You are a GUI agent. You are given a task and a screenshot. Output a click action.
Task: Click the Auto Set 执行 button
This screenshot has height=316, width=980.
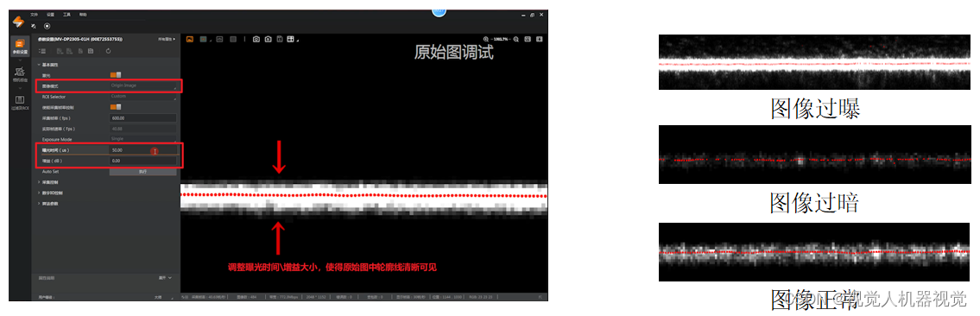(x=143, y=171)
